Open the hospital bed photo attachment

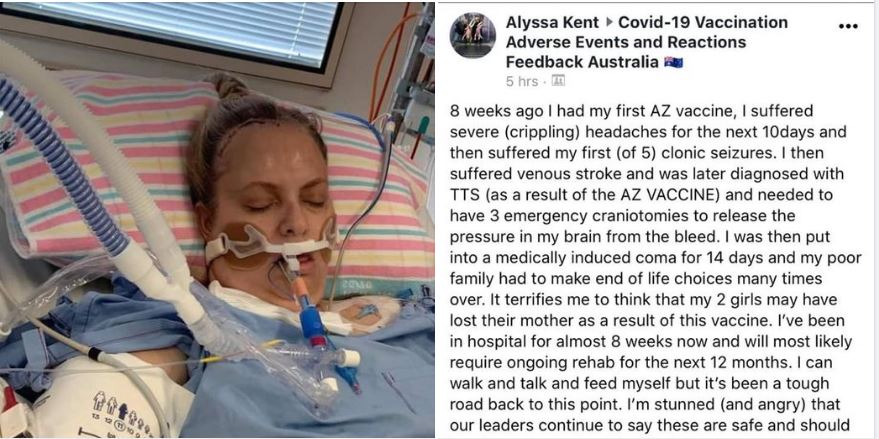(218, 220)
